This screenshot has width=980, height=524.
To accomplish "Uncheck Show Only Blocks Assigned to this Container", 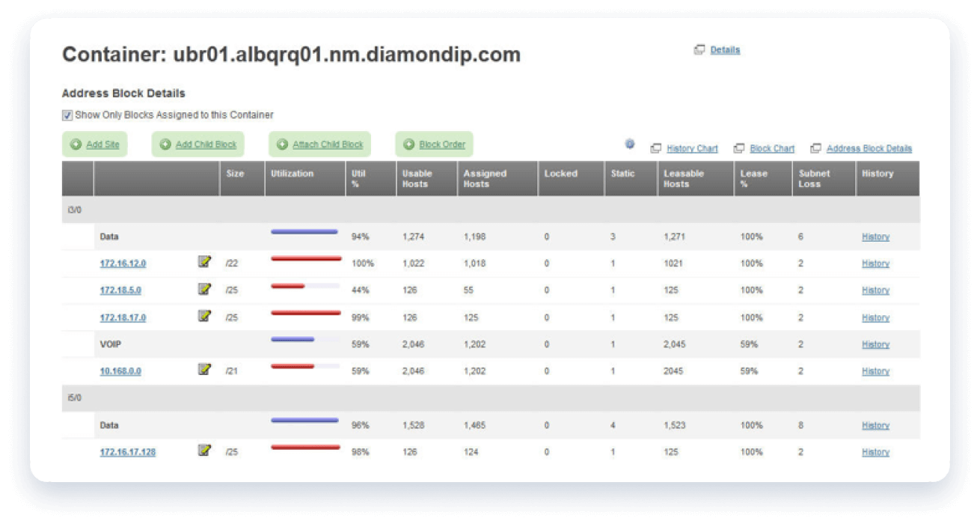I will (x=67, y=115).
